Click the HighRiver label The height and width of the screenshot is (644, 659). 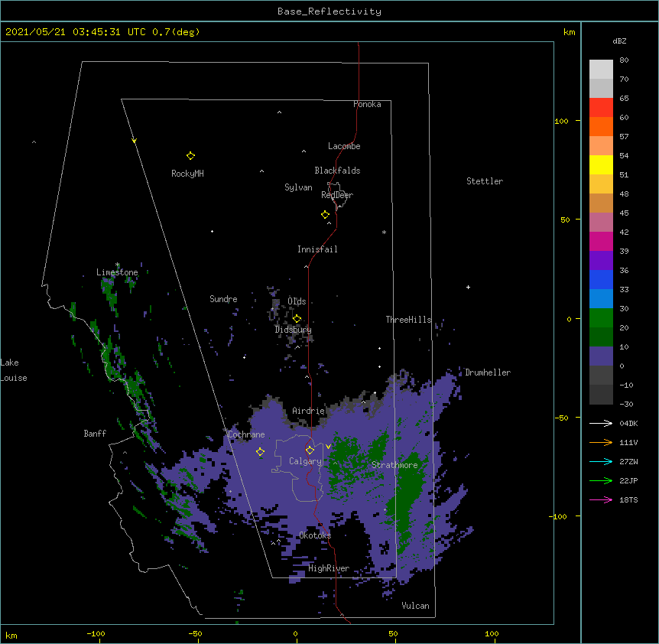(x=329, y=568)
